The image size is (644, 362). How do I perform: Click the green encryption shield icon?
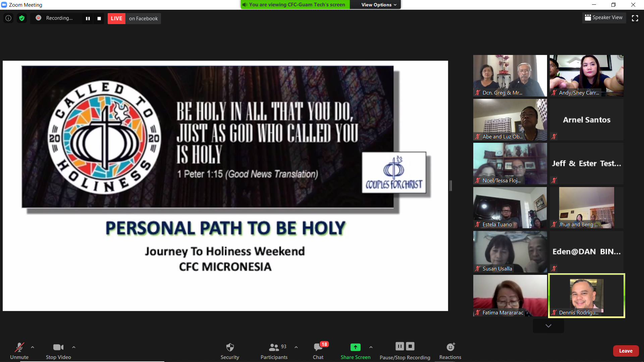(22, 18)
